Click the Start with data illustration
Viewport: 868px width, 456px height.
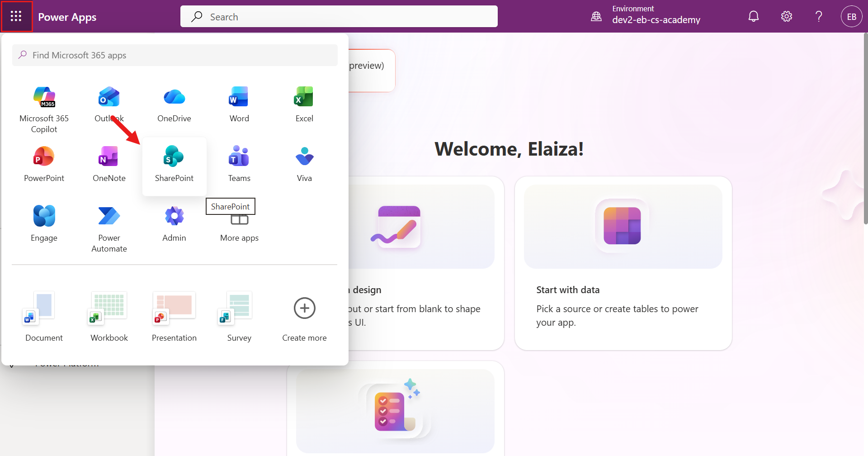pos(623,226)
